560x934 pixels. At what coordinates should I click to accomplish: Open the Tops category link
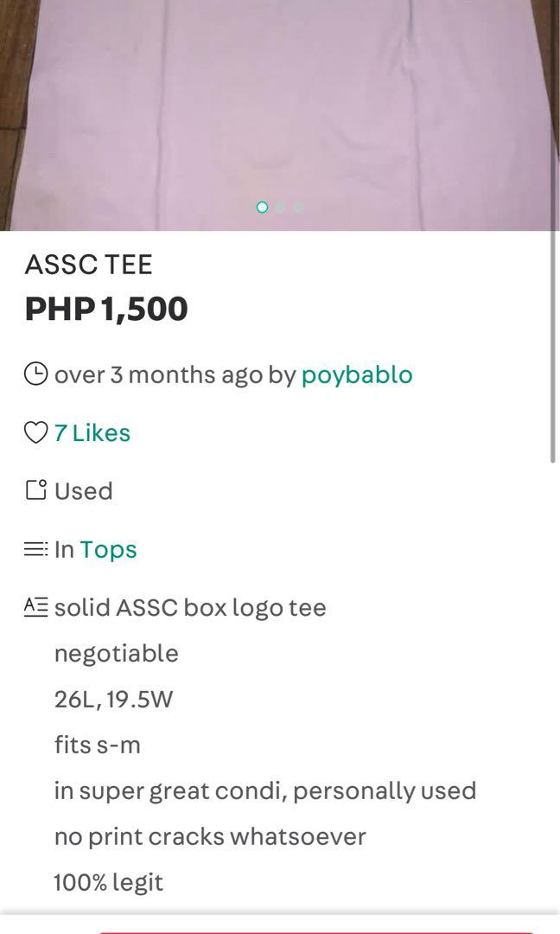point(108,550)
